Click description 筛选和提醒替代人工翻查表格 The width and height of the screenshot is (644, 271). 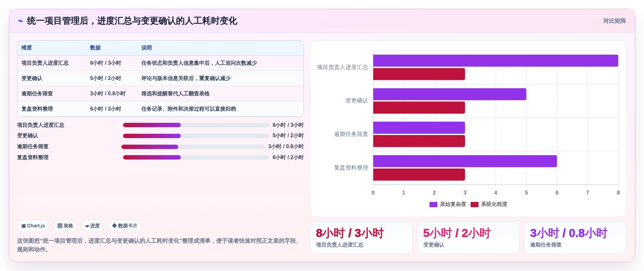[x=176, y=94]
